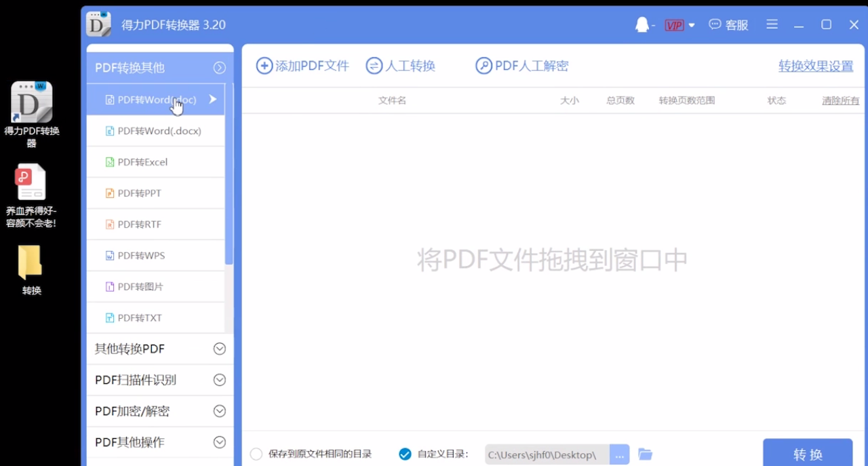
Task: Click the 文件名 column header
Action: (x=392, y=100)
